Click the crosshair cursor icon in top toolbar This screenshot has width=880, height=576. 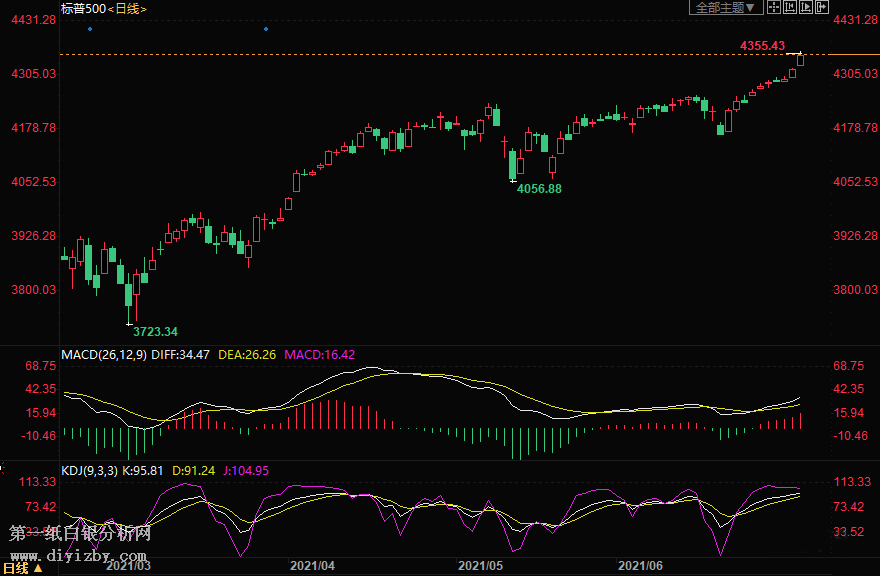click(774, 8)
